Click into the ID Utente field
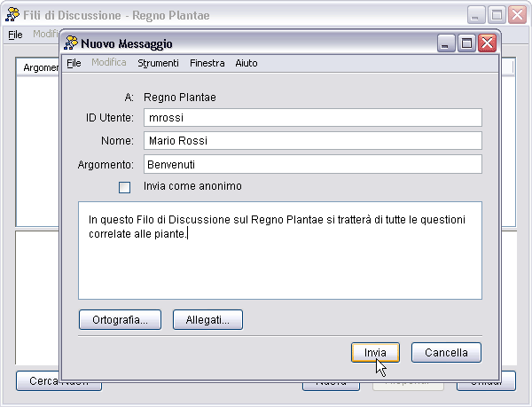532x407 pixels. [x=312, y=118]
